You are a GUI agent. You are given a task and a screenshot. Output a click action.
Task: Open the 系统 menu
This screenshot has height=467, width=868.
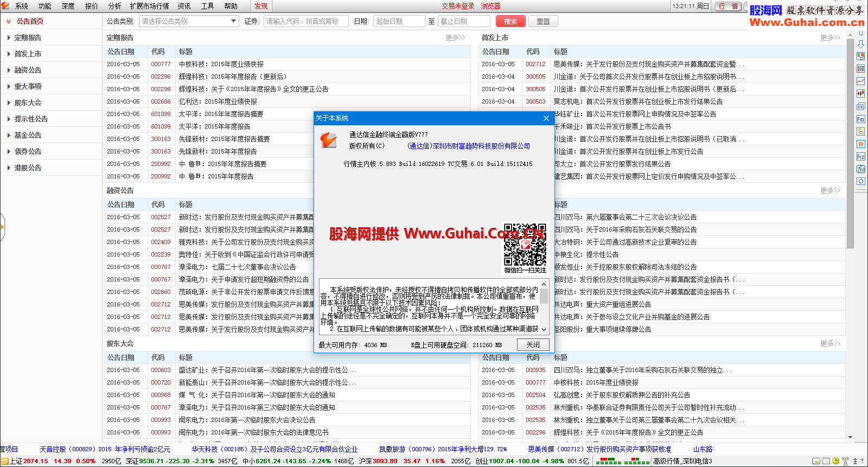pyautogui.click(x=22, y=6)
